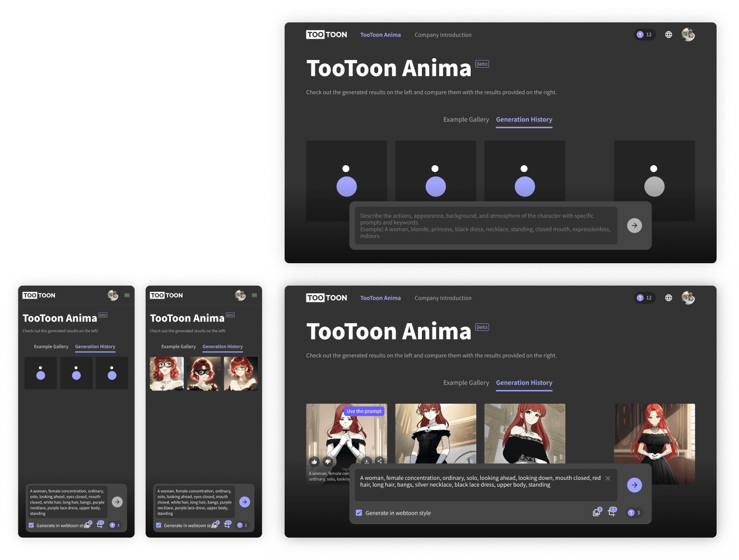Screen dimensions: 739x560
Task: Open profile avatar in loading mobile view
Action: coord(113,295)
